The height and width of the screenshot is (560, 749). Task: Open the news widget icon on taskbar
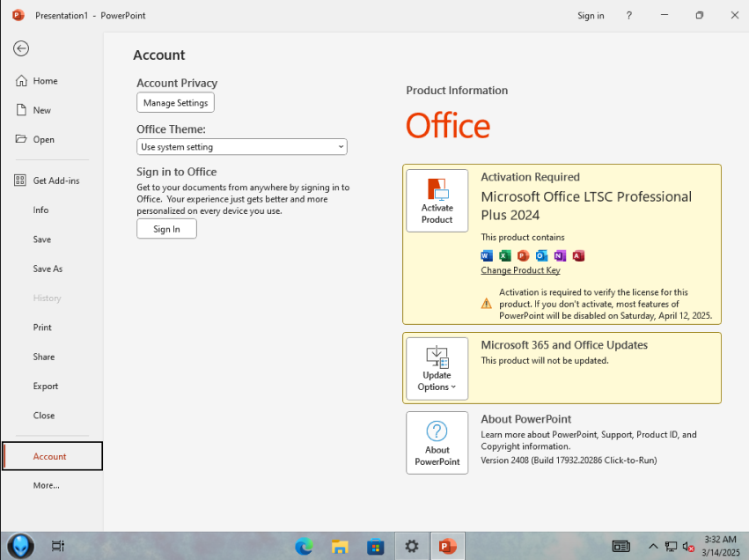[621, 546]
